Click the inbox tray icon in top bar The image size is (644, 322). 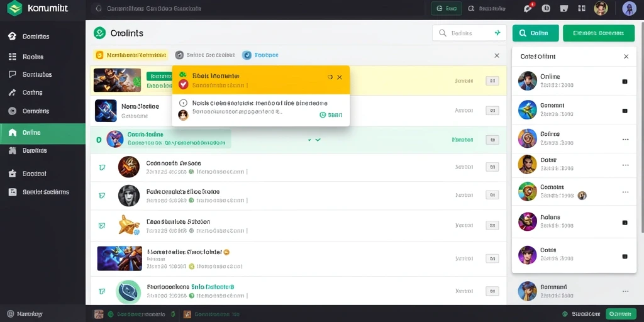[x=564, y=8]
